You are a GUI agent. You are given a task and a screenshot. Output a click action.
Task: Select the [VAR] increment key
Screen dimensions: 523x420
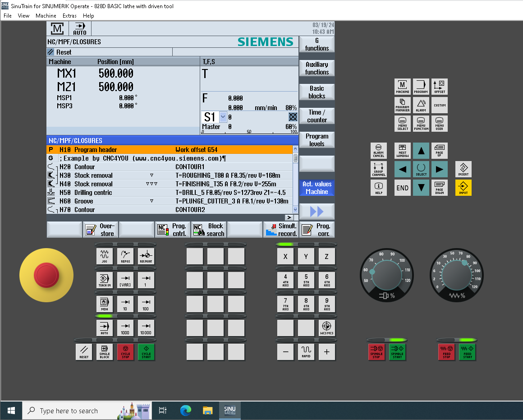(125, 280)
